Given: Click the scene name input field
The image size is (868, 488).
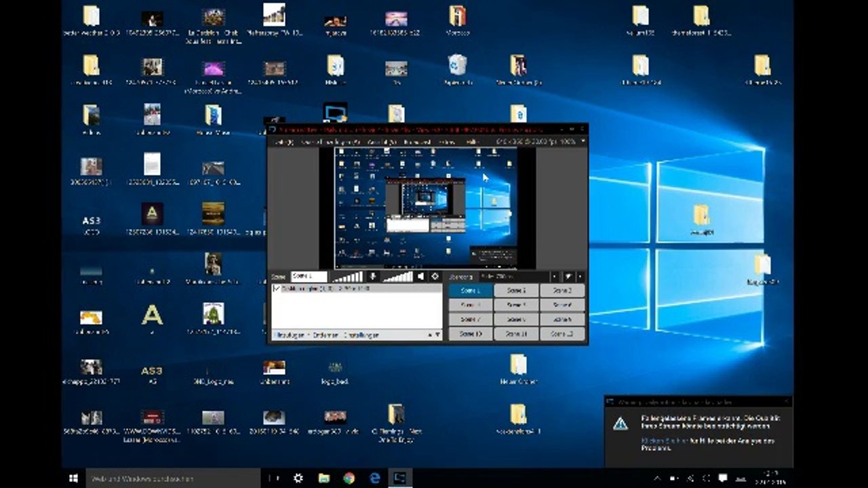Looking at the screenshot, I should [309, 277].
